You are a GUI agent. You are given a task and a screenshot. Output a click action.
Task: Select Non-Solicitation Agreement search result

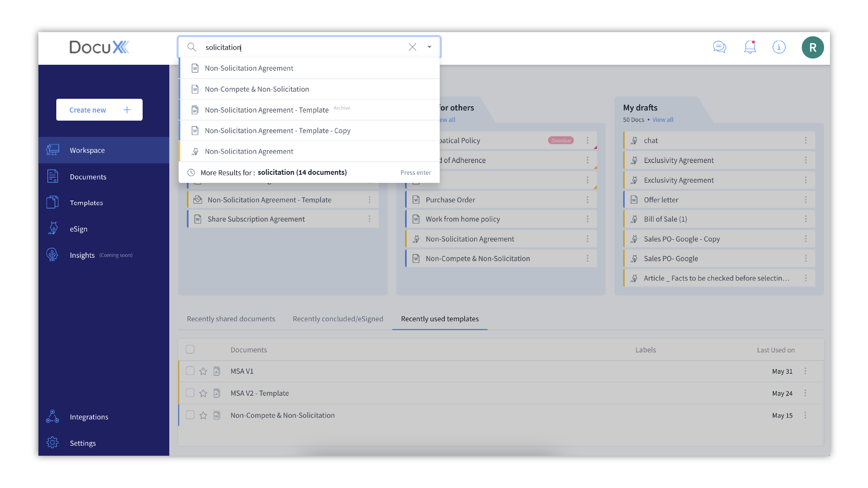pyautogui.click(x=248, y=67)
